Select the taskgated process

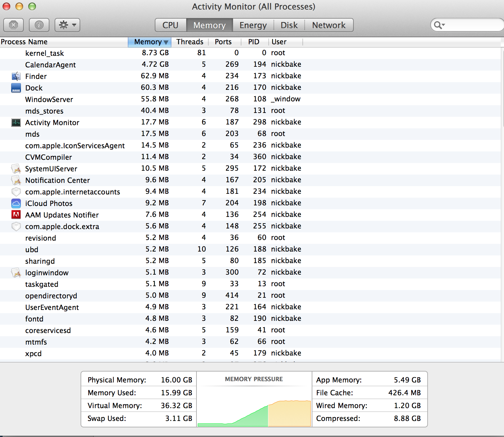(250, 284)
